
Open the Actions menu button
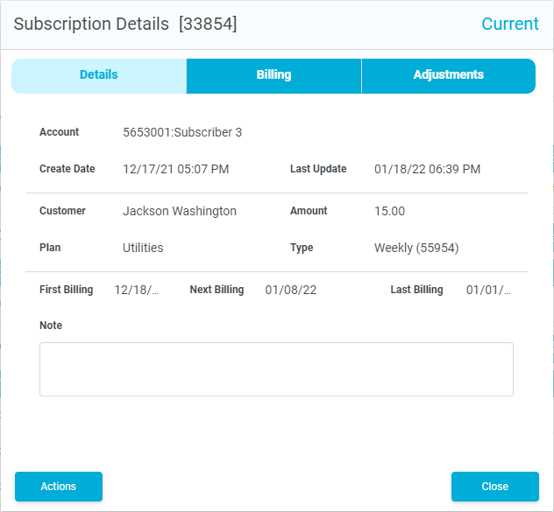(59, 486)
